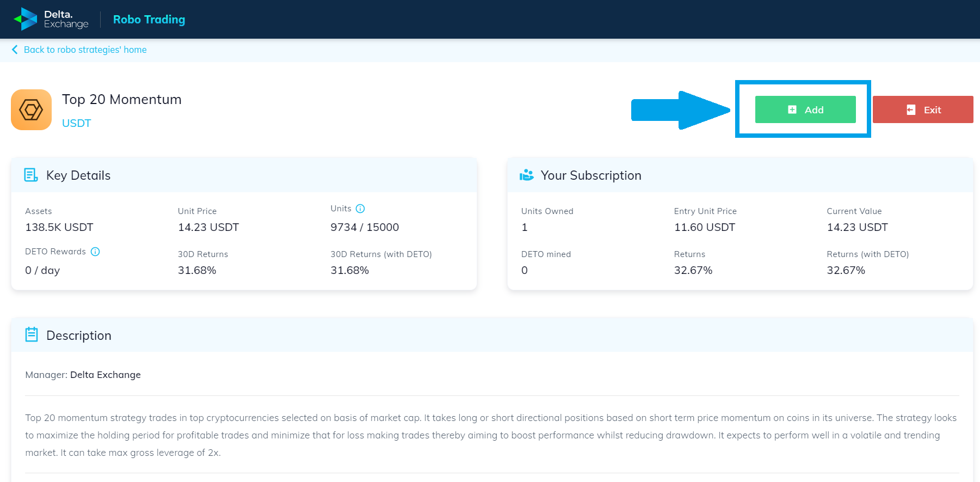The image size is (980, 482).
Task: Click the back chevron arrow
Action: click(15, 50)
